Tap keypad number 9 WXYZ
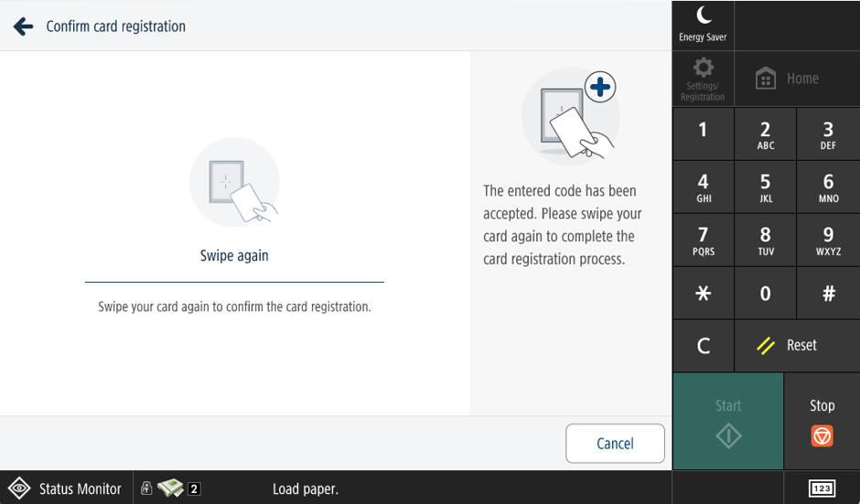The width and height of the screenshot is (860, 504). (828, 241)
